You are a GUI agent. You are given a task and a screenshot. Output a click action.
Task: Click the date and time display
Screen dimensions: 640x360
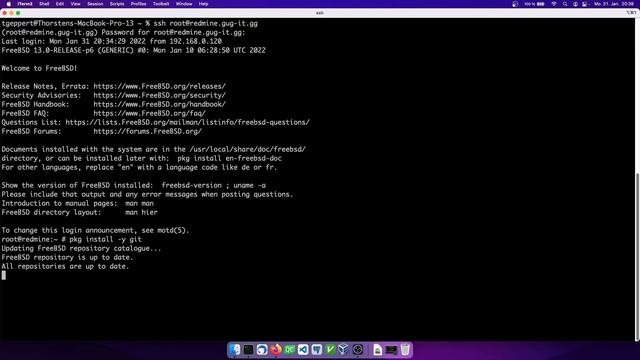[614, 4]
